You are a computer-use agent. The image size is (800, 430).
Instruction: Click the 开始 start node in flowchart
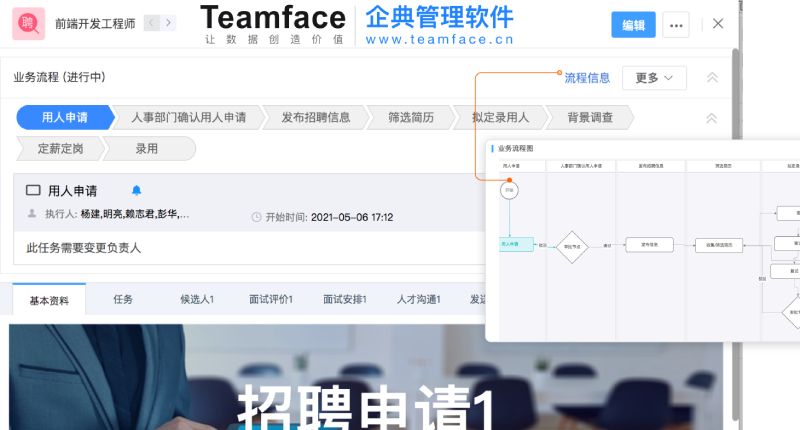click(x=509, y=190)
